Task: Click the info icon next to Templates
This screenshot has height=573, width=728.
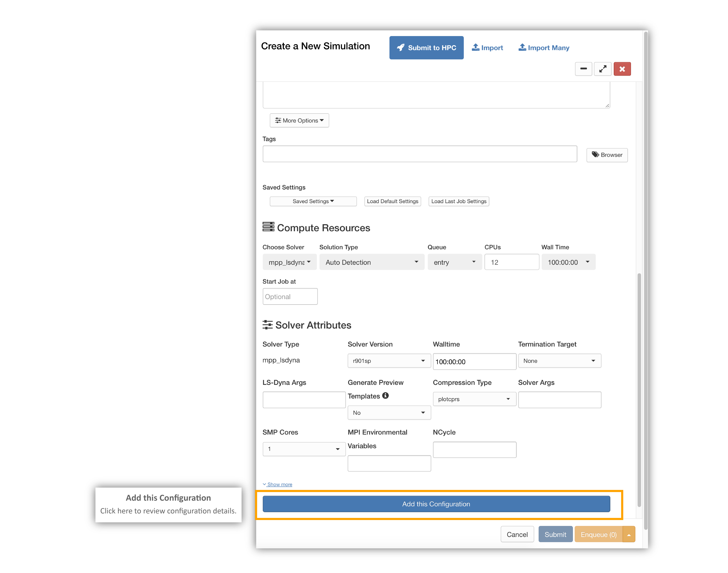Action: coord(385,396)
